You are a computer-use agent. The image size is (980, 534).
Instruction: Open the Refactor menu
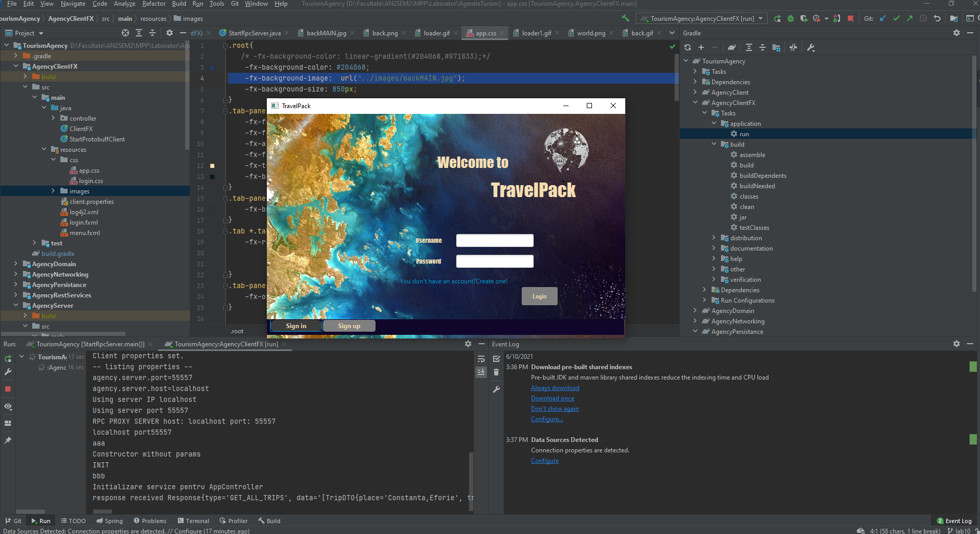153,4
